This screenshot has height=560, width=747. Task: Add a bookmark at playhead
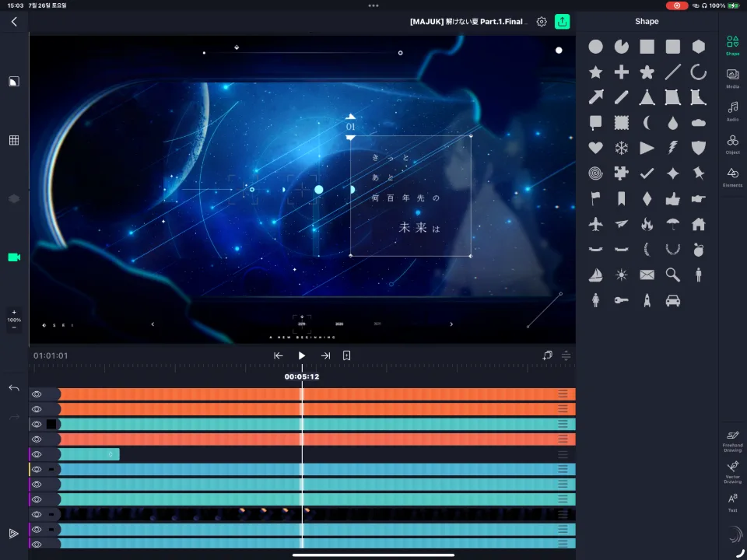(x=347, y=355)
